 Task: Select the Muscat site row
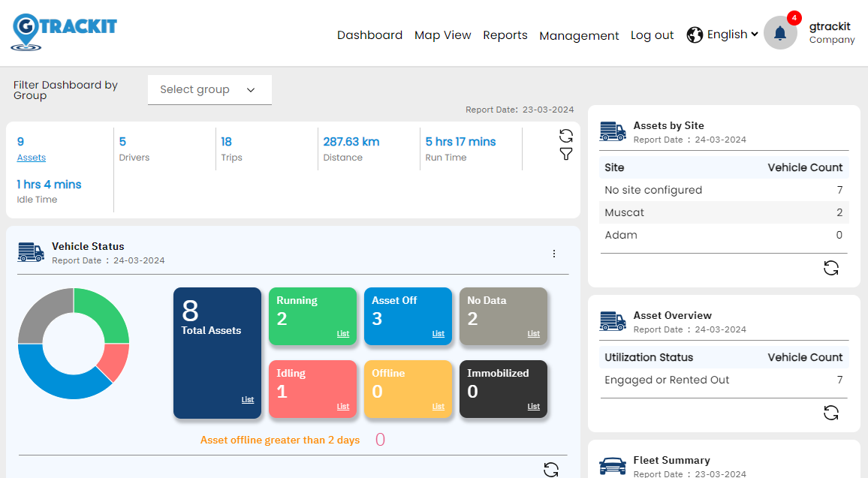(724, 212)
